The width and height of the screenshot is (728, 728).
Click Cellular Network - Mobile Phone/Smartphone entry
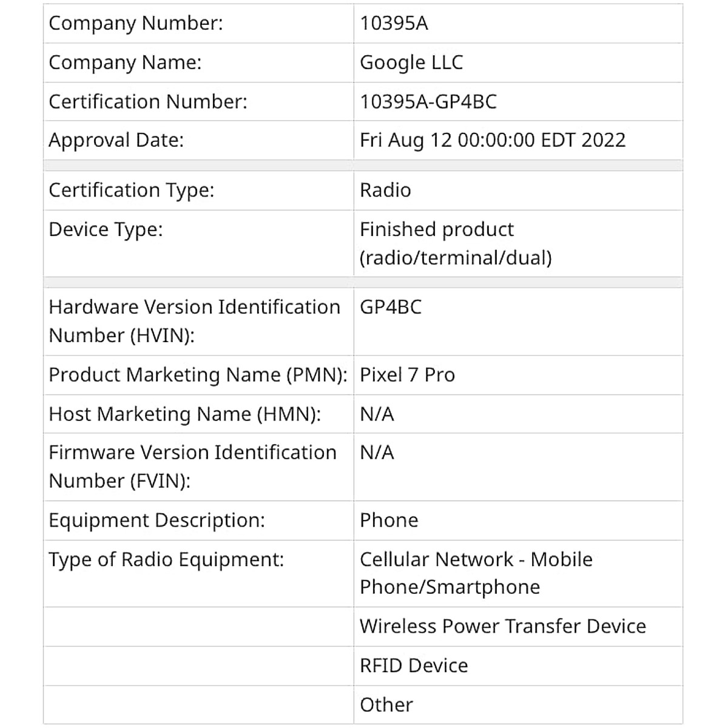tap(476, 573)
